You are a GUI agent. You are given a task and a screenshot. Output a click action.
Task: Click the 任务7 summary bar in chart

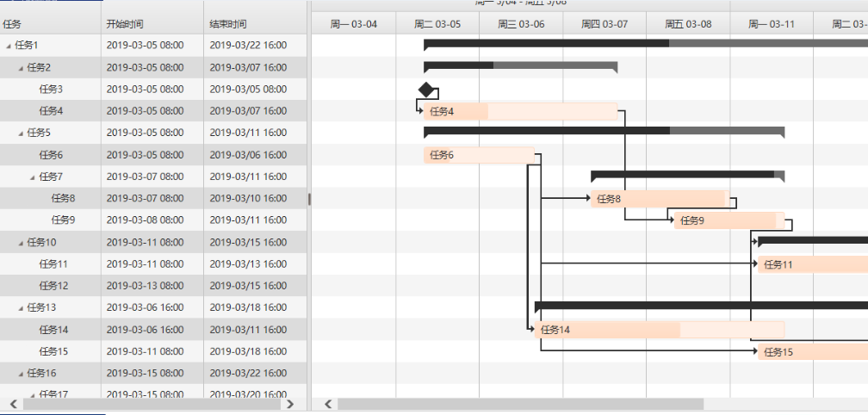(687, 174)
